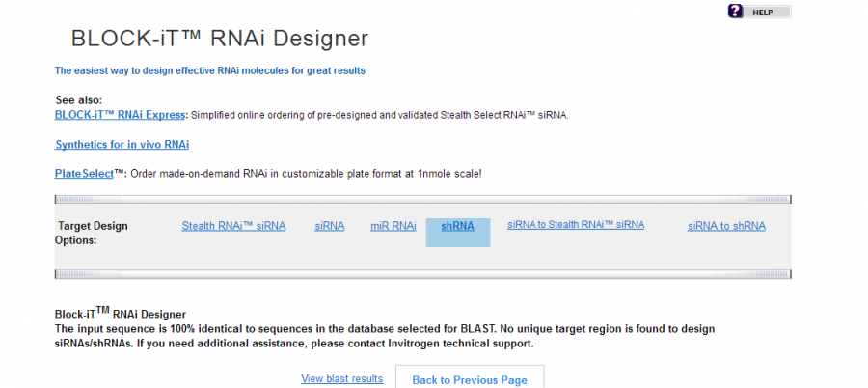The image size is (868, 388).
Task: Select the highlighted shRNA design option
Action: (457, 226)
